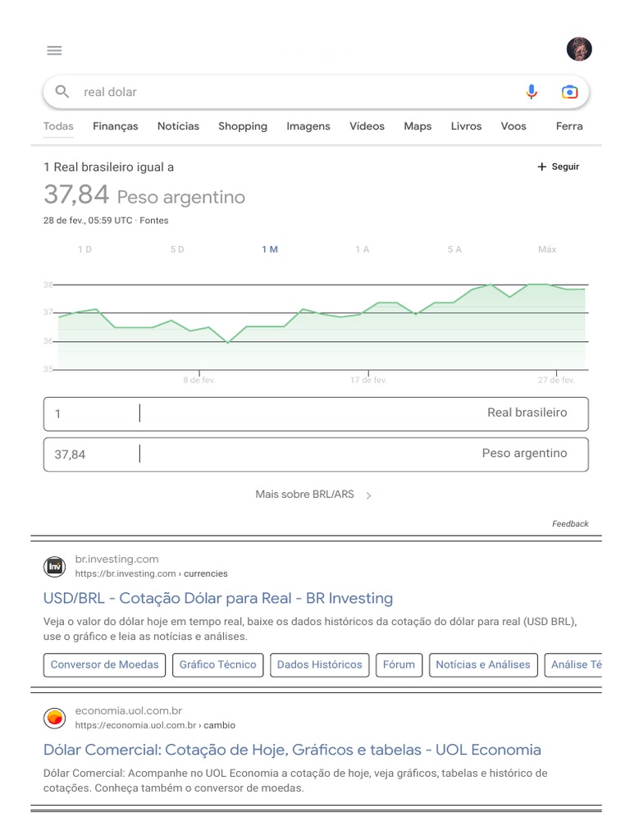Viewport: 630px width, 840px height.
Task: Expand Mais sobre BRL/ARS chevron
Action: click(368, 495)
